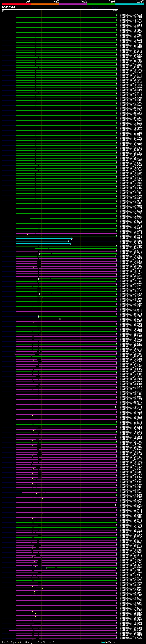The height and width of the screenshot is (644, 146).
Task: Open hit UniRef100_A9PA00 label
Action: coord(131,20)
